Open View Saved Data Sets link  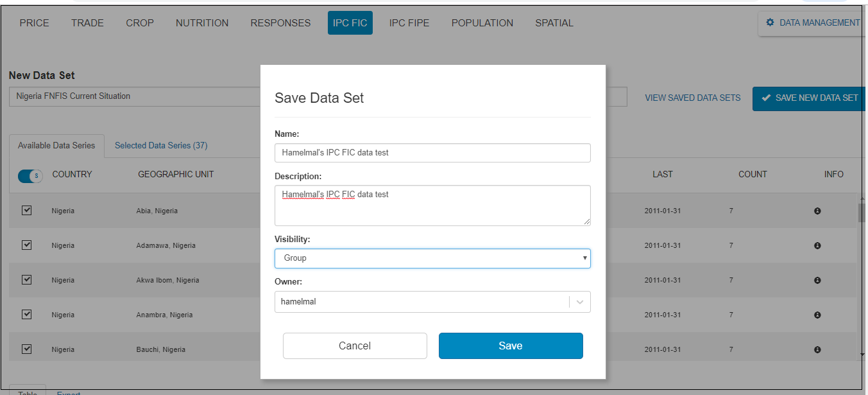692,98
